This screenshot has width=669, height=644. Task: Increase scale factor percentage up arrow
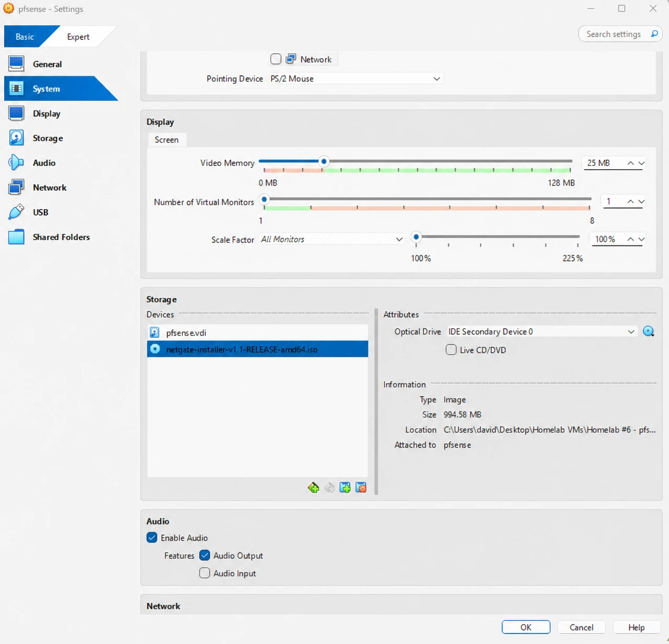[631, 239]
